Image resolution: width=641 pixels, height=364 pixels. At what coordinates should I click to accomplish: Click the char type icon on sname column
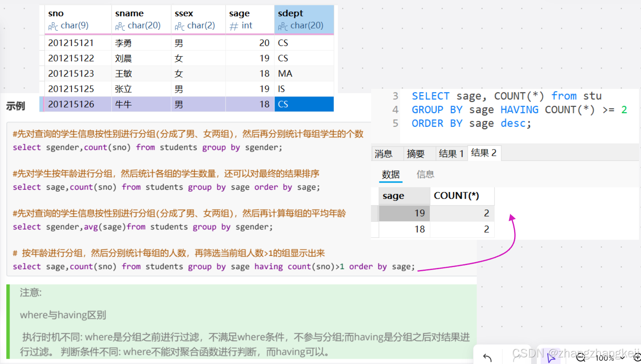[x=119, y=26]
